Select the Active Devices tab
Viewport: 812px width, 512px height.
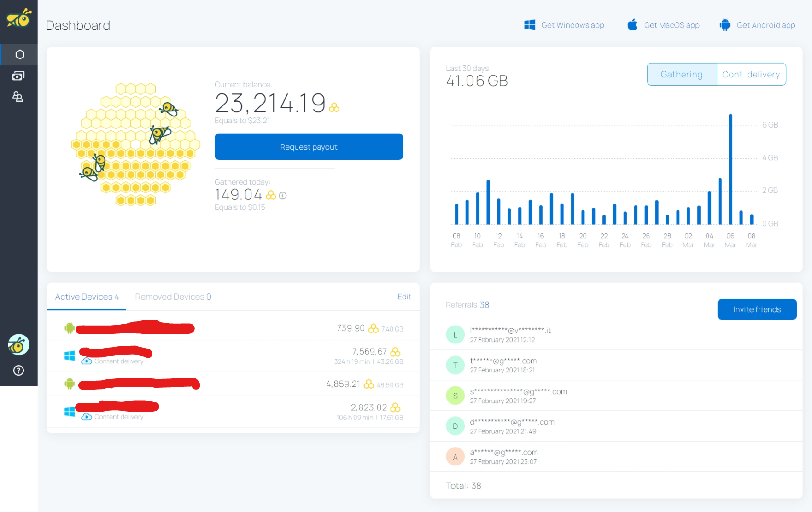(x=87, y=297)
